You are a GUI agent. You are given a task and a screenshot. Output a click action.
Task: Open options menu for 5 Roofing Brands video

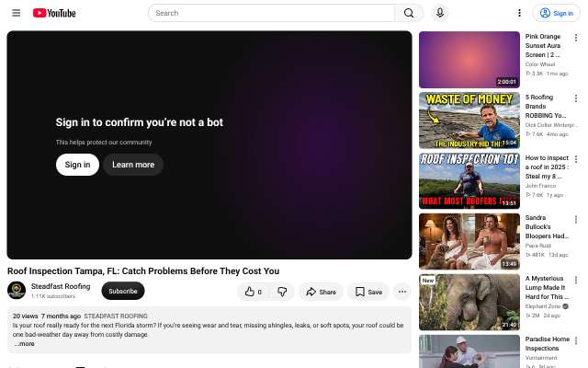pyautogui.click(x=576, y=98)
